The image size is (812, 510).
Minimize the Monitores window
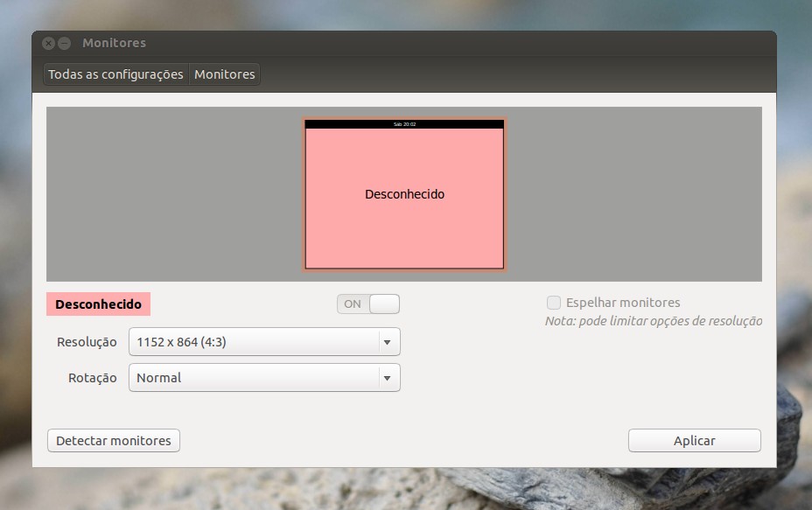64,43
